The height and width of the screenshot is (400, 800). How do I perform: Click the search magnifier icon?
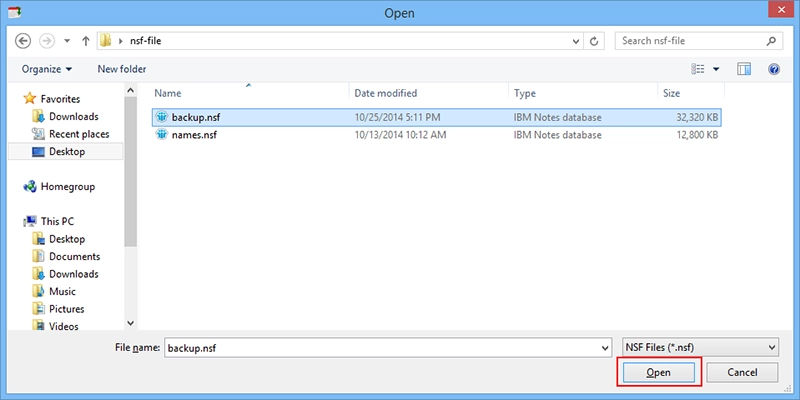pyautogui.click(x=771, y=41)
